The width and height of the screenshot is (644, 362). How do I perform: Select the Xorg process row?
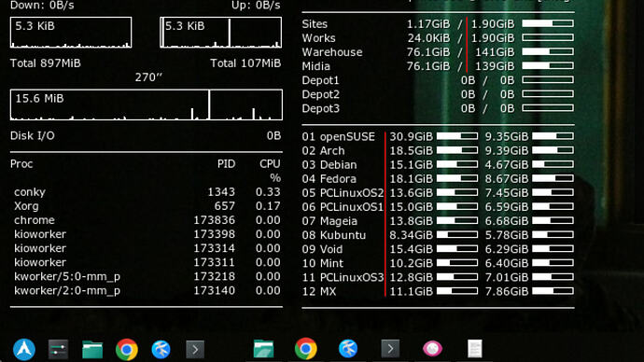pyautogui.click(x=147, y=206)
